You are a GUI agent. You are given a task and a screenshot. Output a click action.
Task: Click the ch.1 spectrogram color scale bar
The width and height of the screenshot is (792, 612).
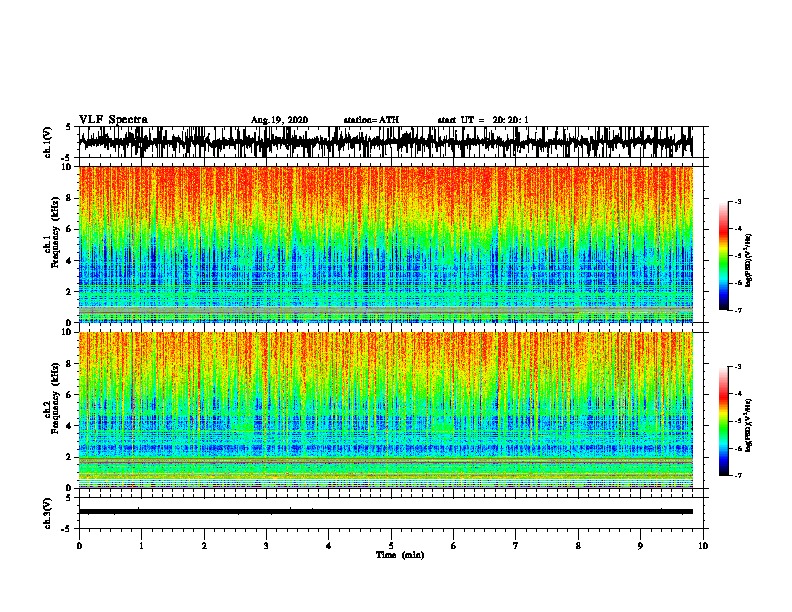[724, 256]
